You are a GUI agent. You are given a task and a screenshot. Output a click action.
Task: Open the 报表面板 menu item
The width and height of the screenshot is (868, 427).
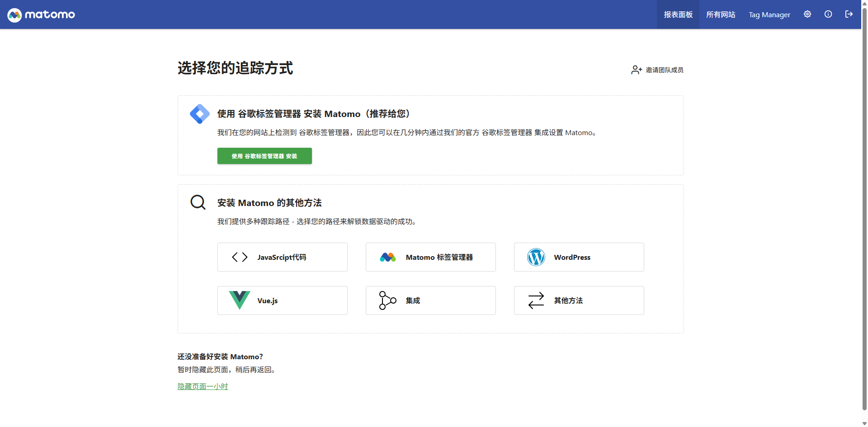click(x=678, y=14)
